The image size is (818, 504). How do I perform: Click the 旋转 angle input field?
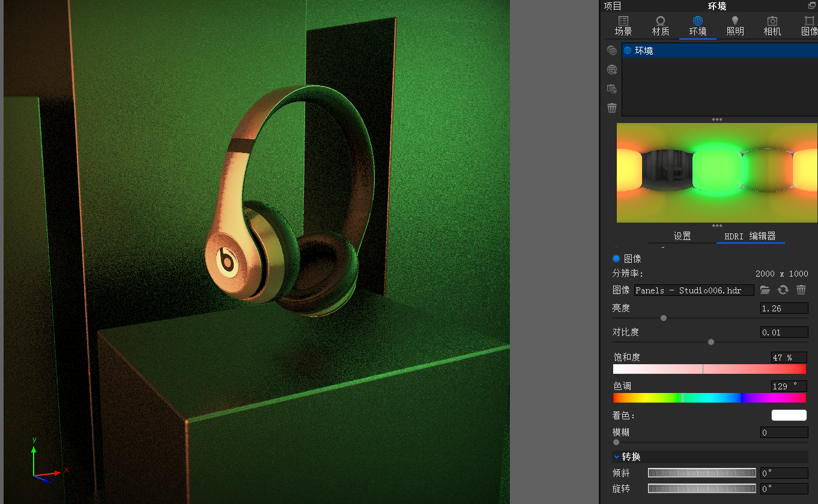tap(784, 489)
